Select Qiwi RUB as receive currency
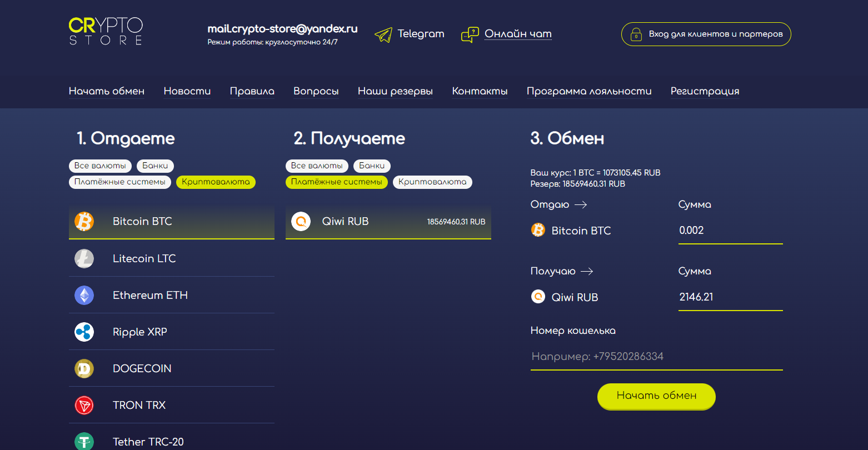The image size is (868, 450). [x=388, y=221]
